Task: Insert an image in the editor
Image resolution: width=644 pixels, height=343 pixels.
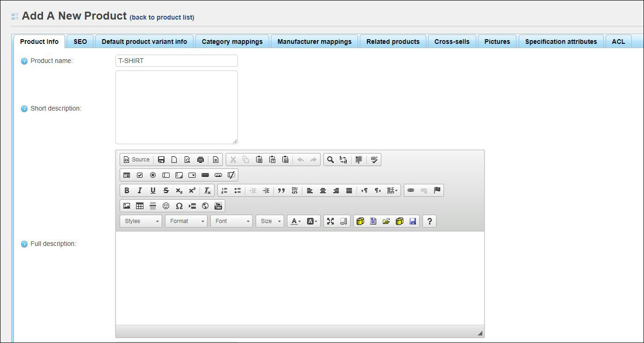Action: click(x=127, y=206)
